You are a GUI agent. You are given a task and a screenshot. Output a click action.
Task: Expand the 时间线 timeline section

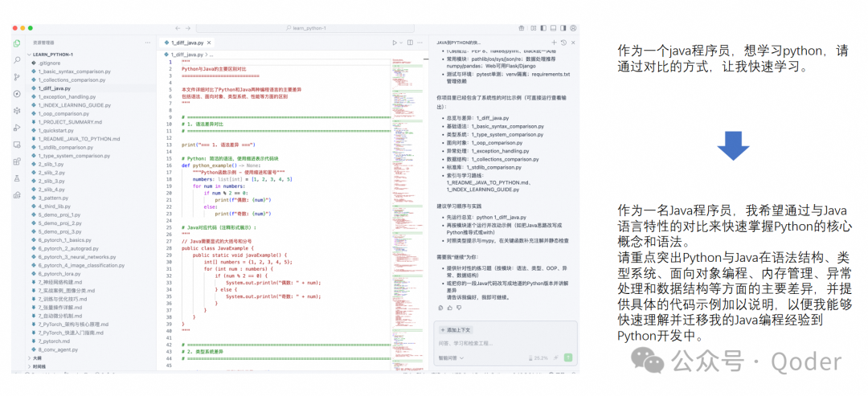point(39,366)
